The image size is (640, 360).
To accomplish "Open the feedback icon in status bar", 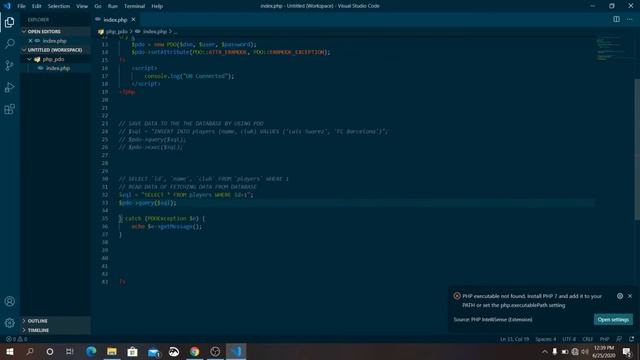I will pos(619,339).
